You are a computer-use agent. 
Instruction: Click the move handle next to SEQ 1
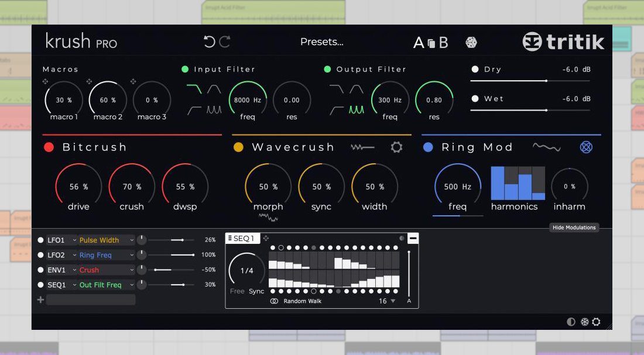point(266,238)
